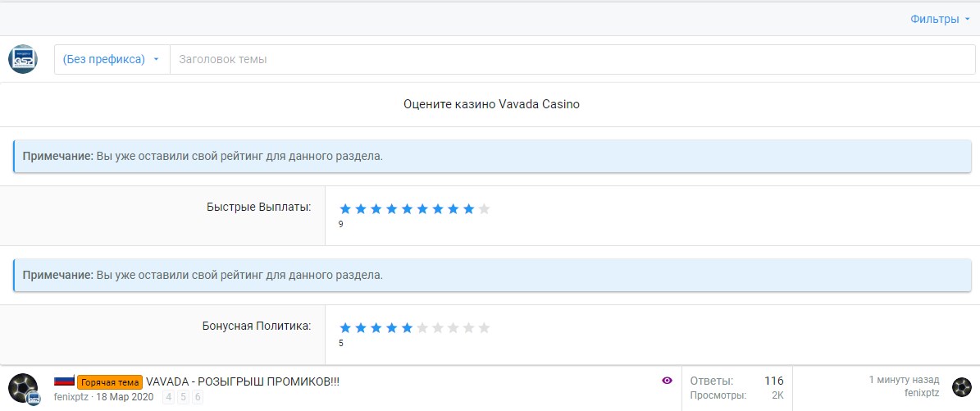Select fourth star in Быстрые Выплаты rating
Viewport: 980px width, 411px height.
pos(392,209)
